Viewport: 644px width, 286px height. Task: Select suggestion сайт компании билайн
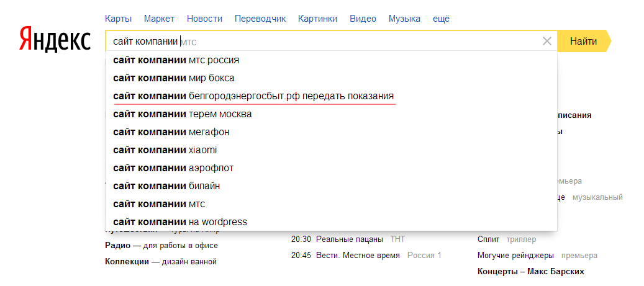pyautogui.click(x=332, y=186)
